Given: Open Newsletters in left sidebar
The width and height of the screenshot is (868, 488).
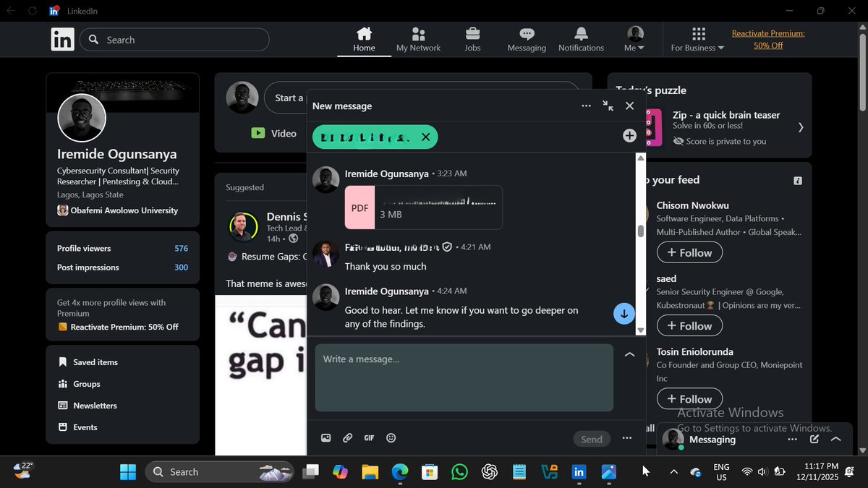Looking at the screenshot, I should (87, 406).
